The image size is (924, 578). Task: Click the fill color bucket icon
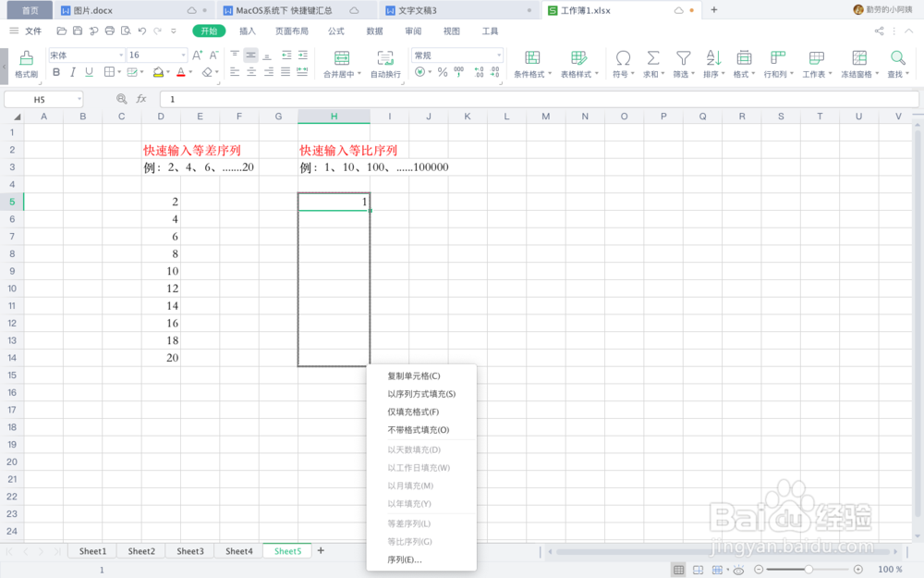coord(158,72)
